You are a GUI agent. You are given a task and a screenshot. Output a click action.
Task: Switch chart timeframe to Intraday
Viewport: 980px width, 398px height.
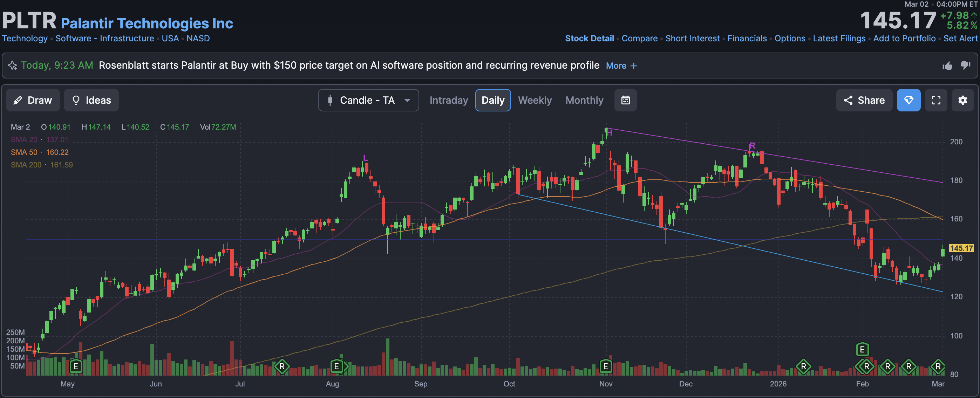click(x=449, y=100)
